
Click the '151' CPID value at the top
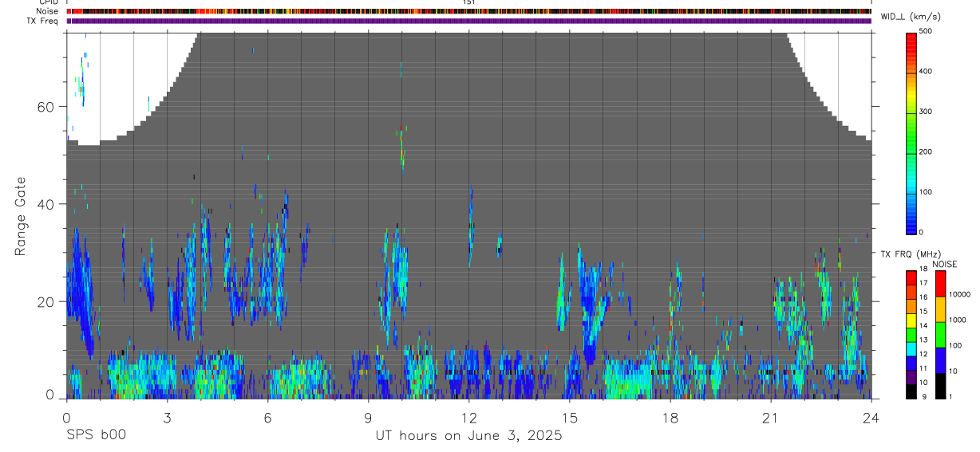468,2
